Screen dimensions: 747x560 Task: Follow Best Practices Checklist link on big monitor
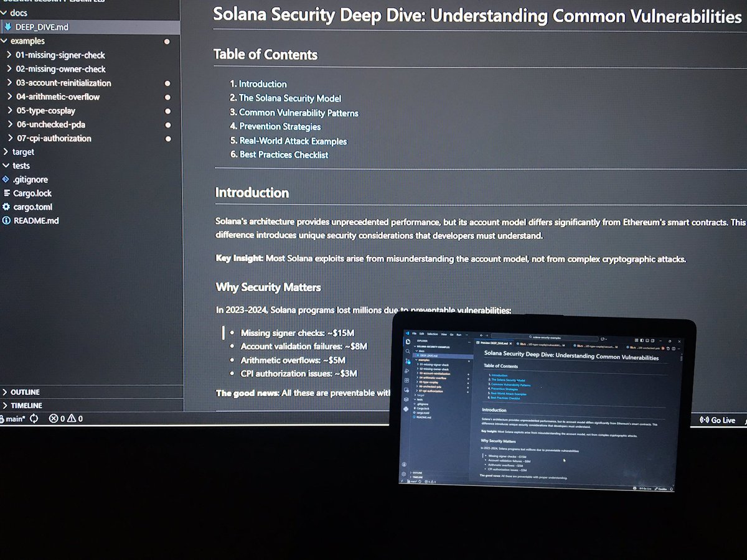pos(284,154)
